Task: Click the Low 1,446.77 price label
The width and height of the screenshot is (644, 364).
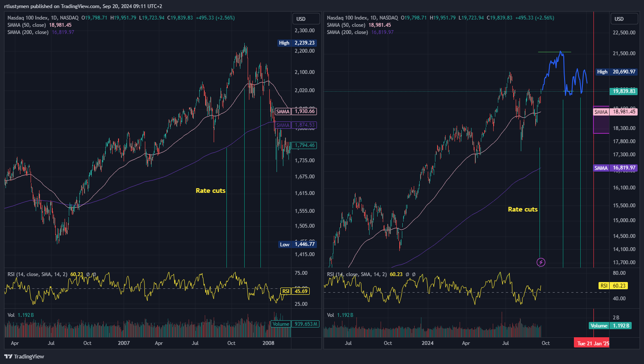Action: [x=298, y=244]
